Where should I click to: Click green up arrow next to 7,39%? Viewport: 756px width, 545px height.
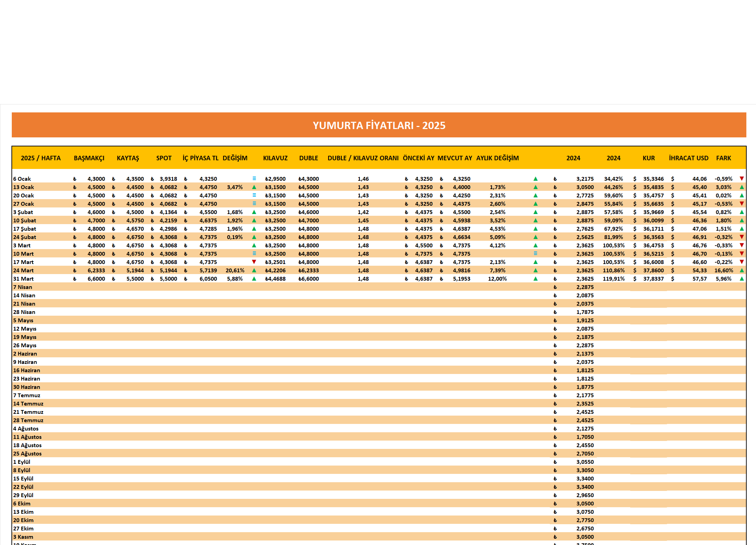click(x=535, y=270)
